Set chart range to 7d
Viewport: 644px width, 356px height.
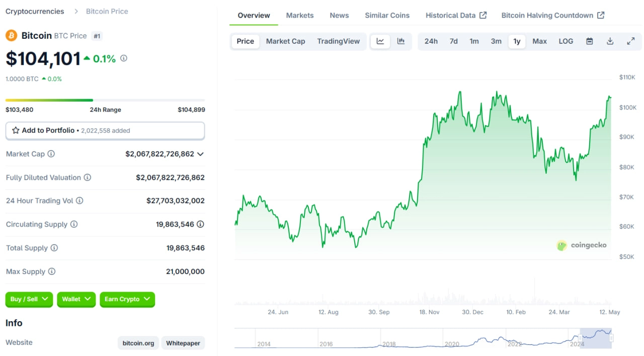tap(454, 41)
